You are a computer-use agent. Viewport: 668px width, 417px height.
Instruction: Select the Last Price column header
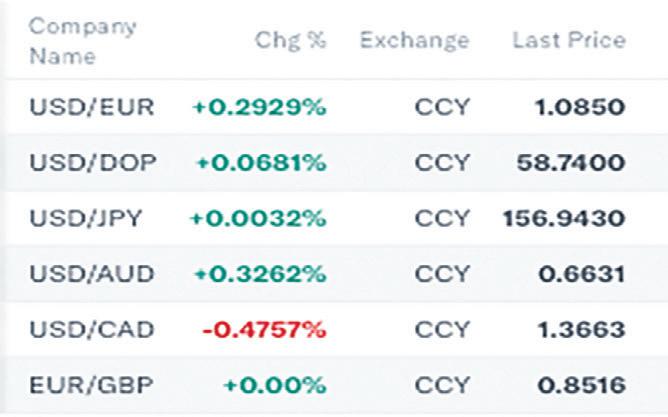tap(568, 41)
